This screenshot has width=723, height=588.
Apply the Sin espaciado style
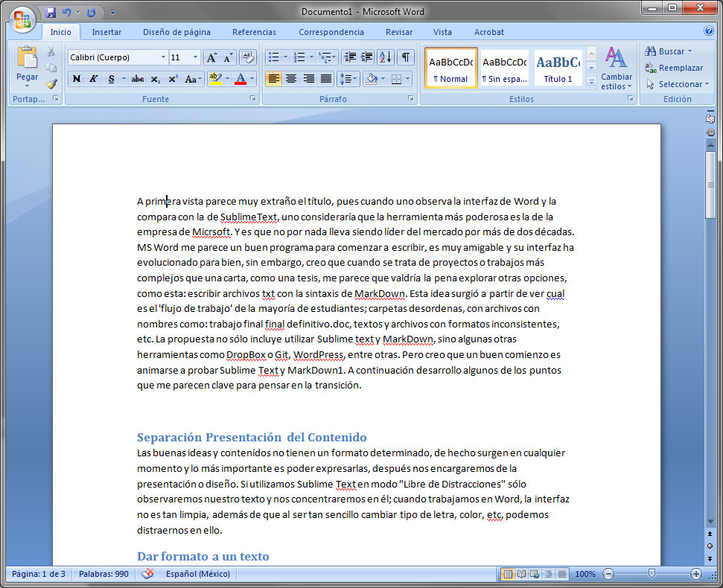coord(504,68)
